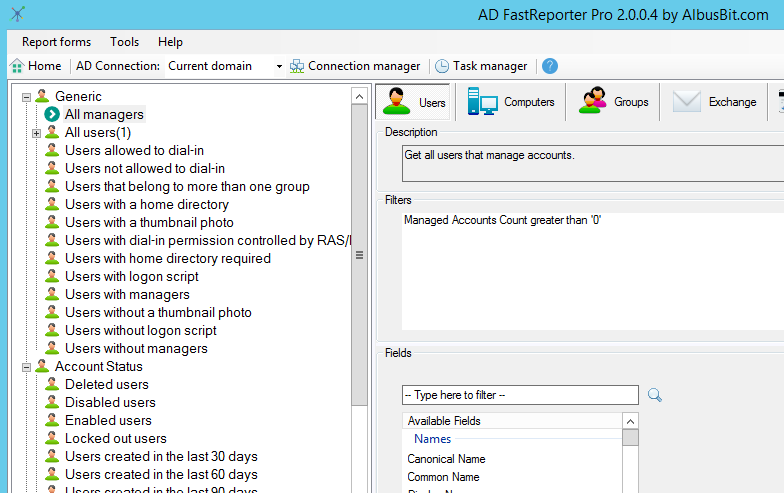This screenshot has width=784, height=493.
Task: Select the Disabled users report
Action: [x=110, y=402]
